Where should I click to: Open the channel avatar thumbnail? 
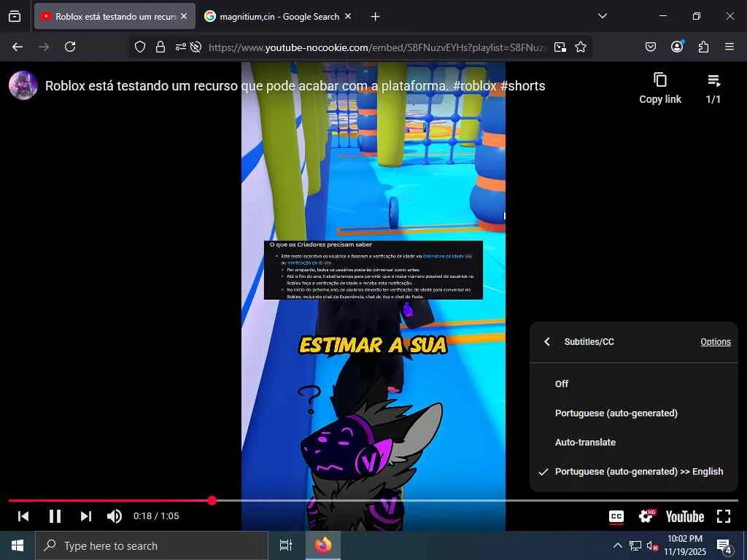23,85
